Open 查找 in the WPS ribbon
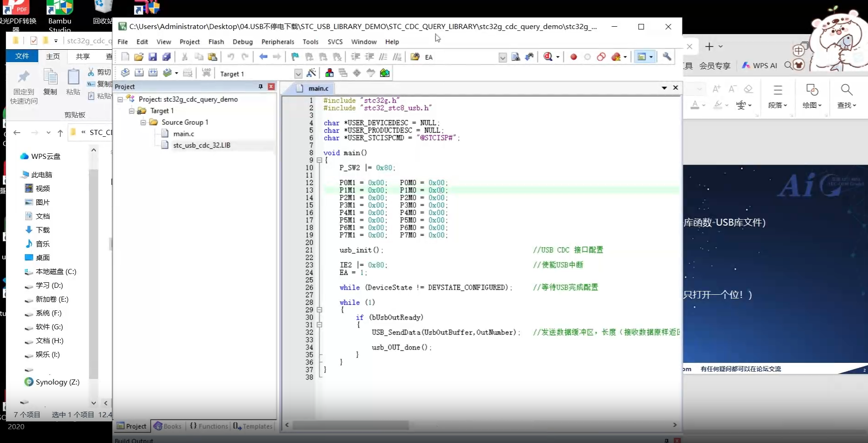 [x=846, y=96]
